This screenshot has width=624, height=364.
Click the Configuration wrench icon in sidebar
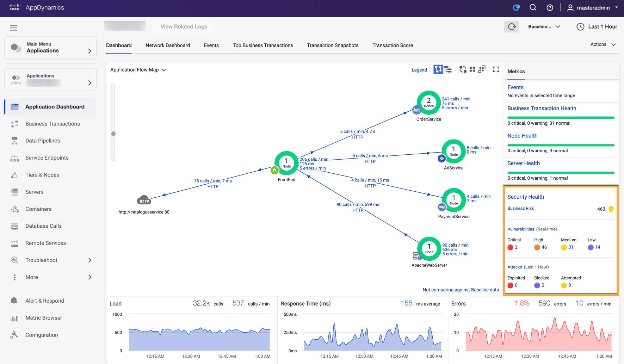pyautogui.click(x=14, y=335)
